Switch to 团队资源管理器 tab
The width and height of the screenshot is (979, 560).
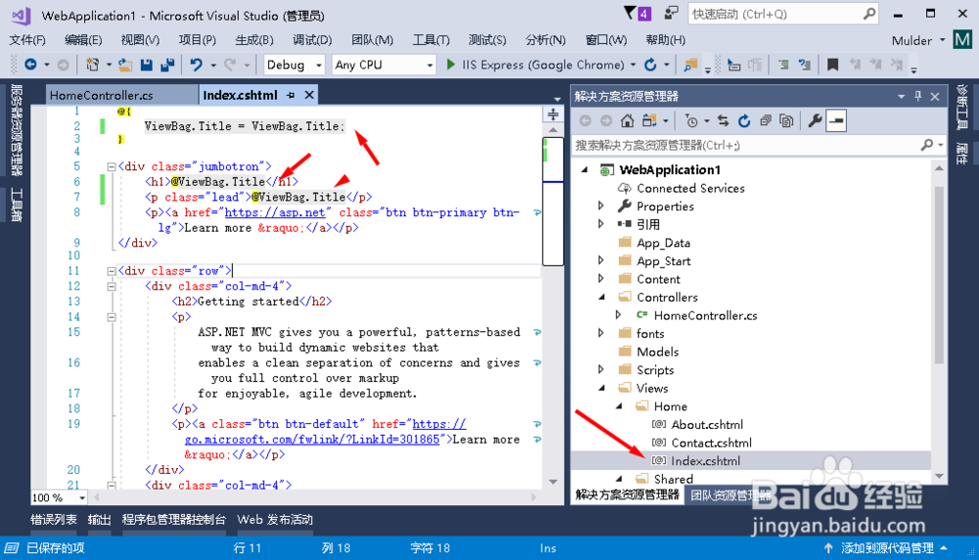tap(729, 495)
